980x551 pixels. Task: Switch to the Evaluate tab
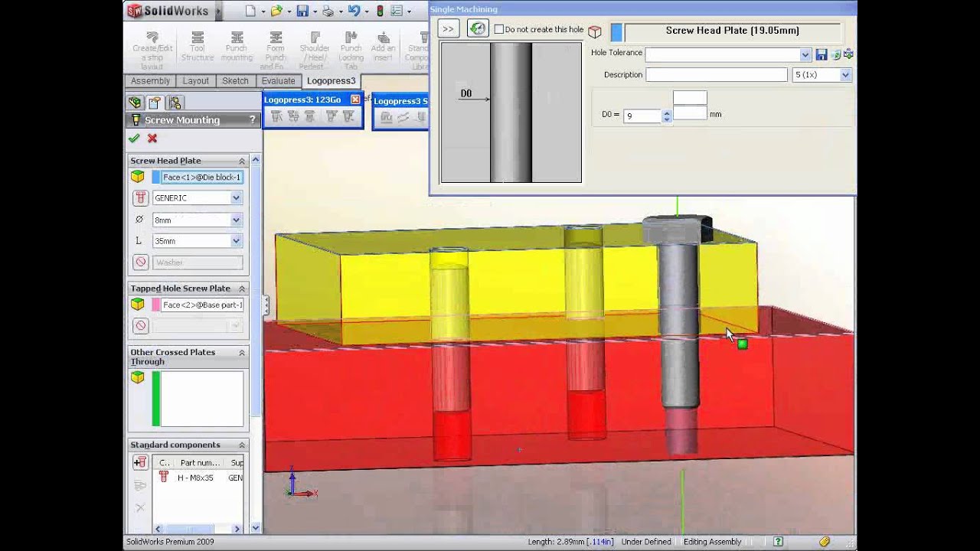pyautogui.click(x=278, y=81)
